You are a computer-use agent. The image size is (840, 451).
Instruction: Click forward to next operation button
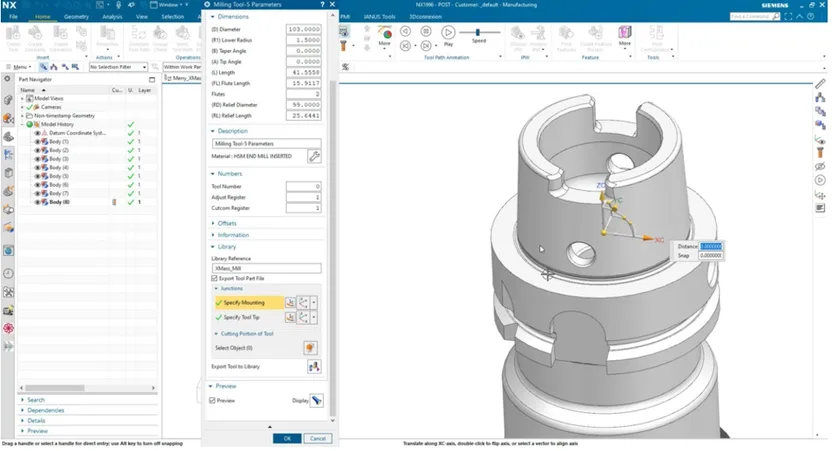(x=426, y=46)
